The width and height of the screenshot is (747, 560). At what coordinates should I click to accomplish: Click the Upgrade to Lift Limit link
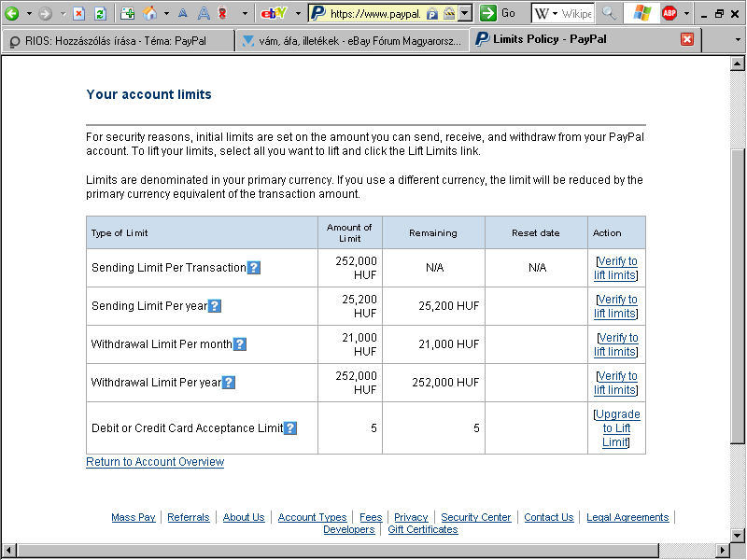point(617,428)
